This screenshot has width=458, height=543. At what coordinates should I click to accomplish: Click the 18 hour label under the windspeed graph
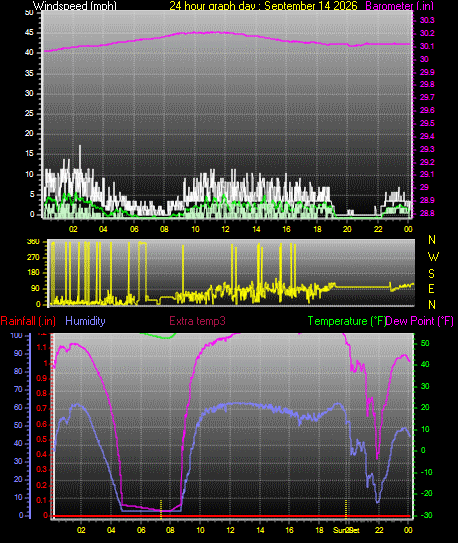tap(317, 229)
